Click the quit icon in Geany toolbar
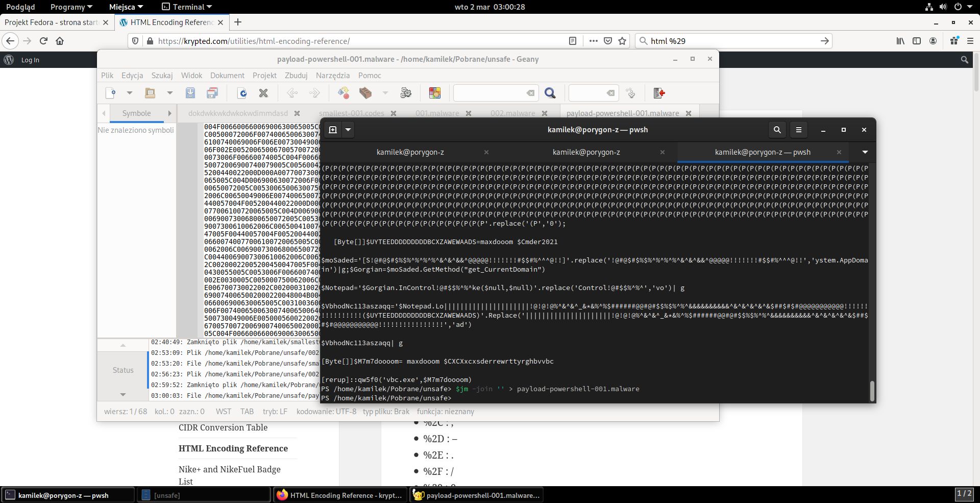The width and height of the screenshot is (980, 503). (659, 93)
